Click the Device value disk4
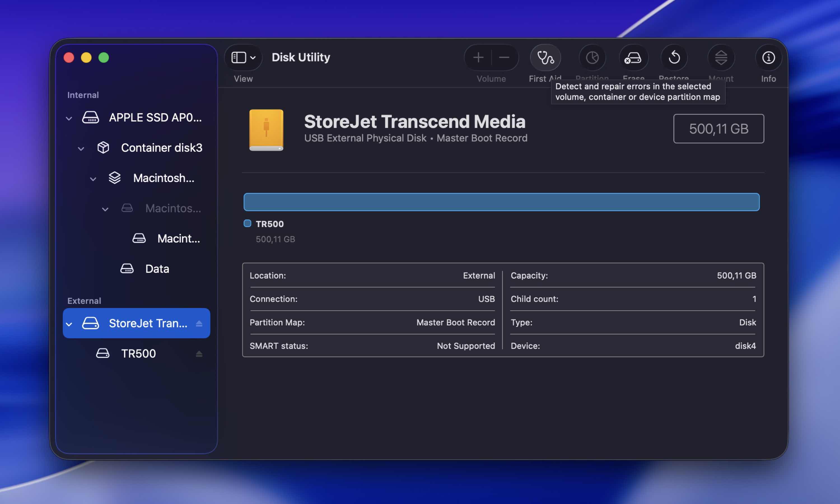This screenshot has height=504, width=840. pyautogui.click(x=746, y=346)
